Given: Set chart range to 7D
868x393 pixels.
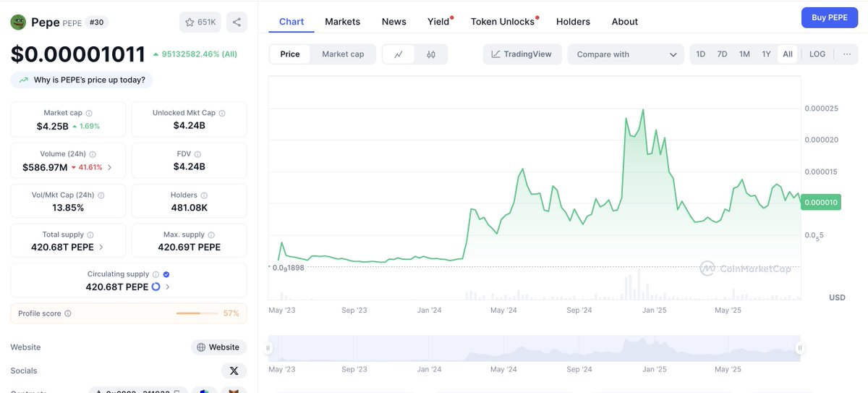Looking at the screenshot, I should (722, 54).
